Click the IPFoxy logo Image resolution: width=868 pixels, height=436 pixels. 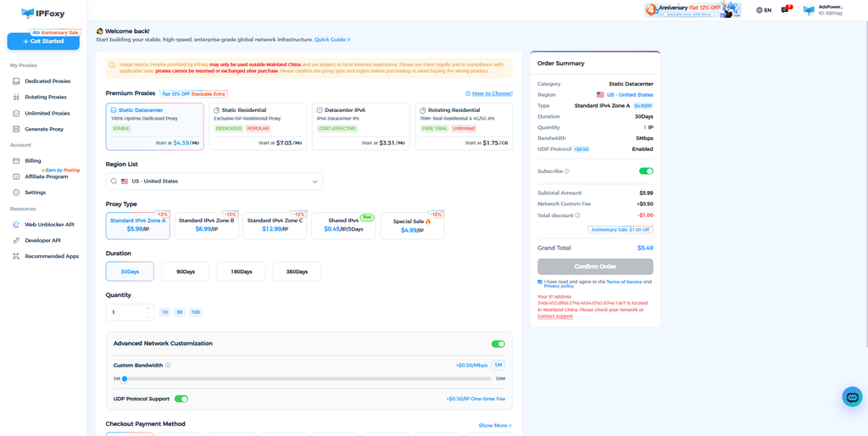click(x=43, y=13)
